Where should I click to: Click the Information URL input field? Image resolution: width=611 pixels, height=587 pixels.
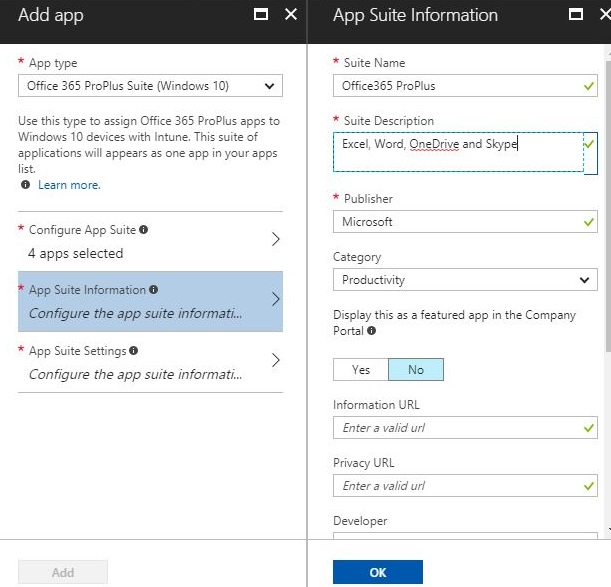point(465,428)
